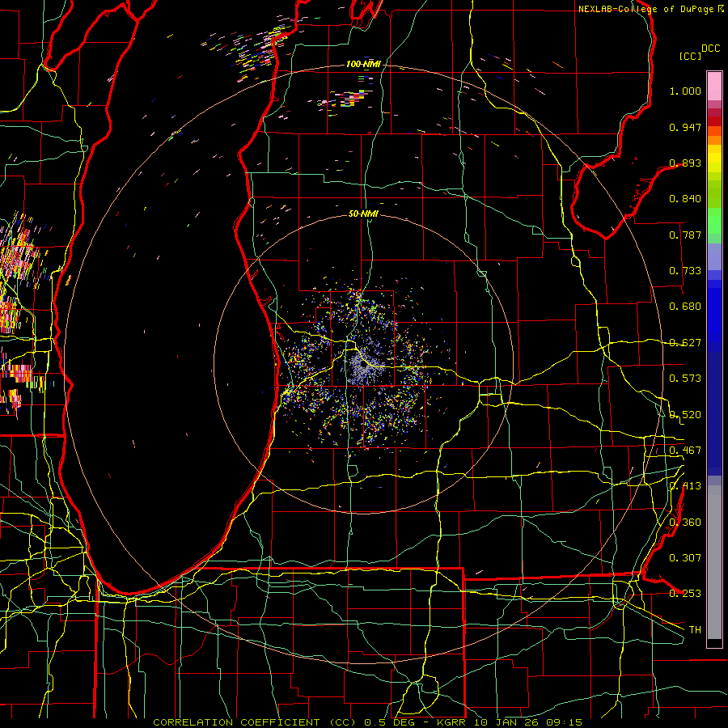
Task: Click the 0.467 legend value
Action: coord(685,451)
